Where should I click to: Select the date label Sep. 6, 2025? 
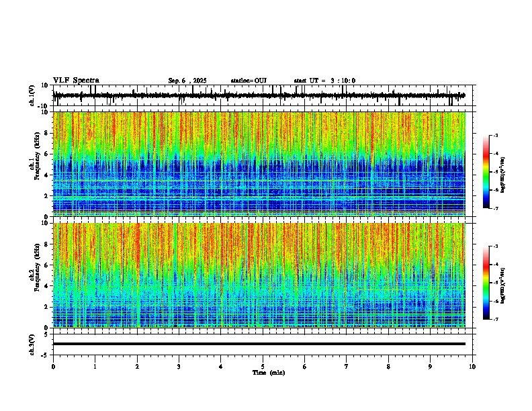coord(187,81)
